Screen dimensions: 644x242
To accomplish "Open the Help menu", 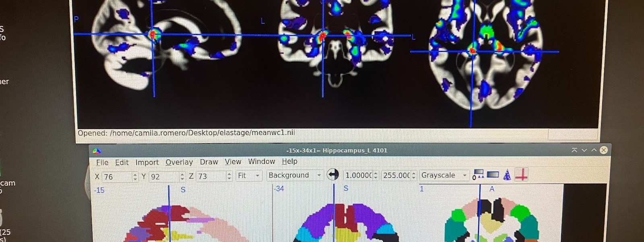I will click(289, 161).
